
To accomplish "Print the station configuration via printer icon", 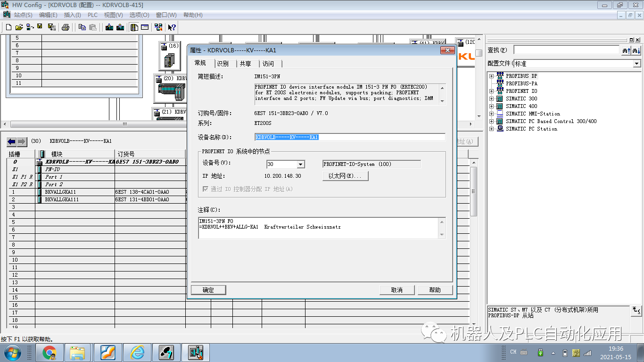I will pyautogui.click(x=66, y=27).
